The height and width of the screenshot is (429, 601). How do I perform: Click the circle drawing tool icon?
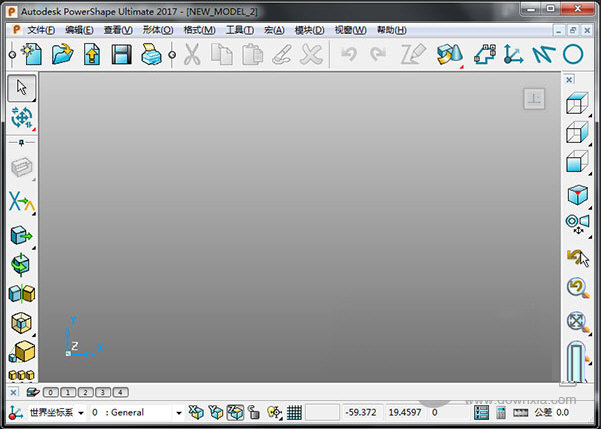click(x=573, y=54)
